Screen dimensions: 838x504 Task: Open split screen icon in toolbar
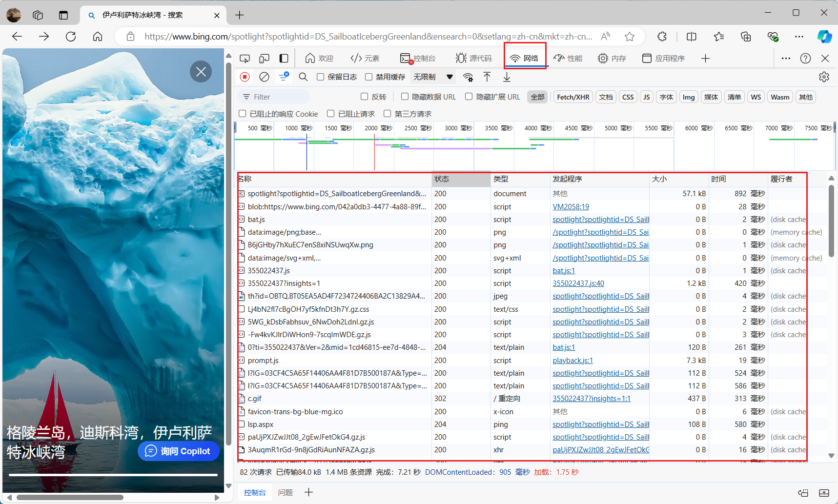[692, 37]
